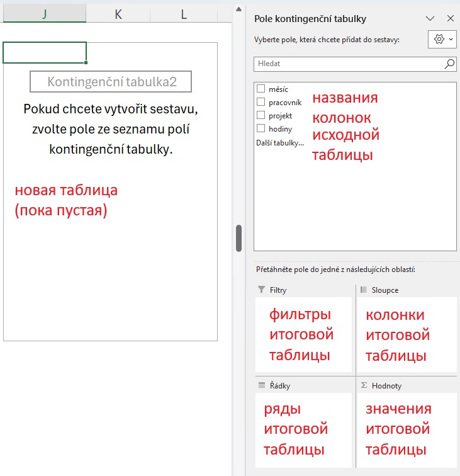Image resolution: width=460 pixels, height=476 pixels.
Task: Tick the měsíc field checkbox
Action: click(x=261, y=89)
